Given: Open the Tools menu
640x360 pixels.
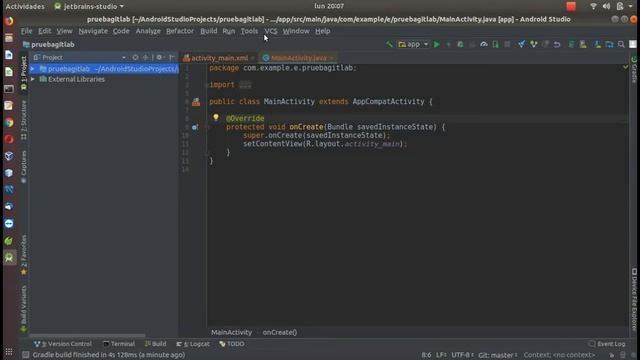Looking at the screenshot, I should [249, 31].
